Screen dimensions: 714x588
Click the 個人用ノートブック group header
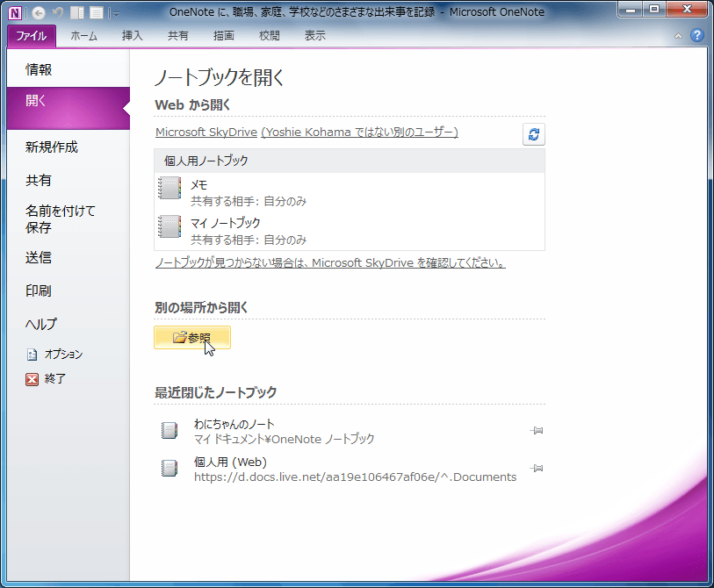point(350,161)
